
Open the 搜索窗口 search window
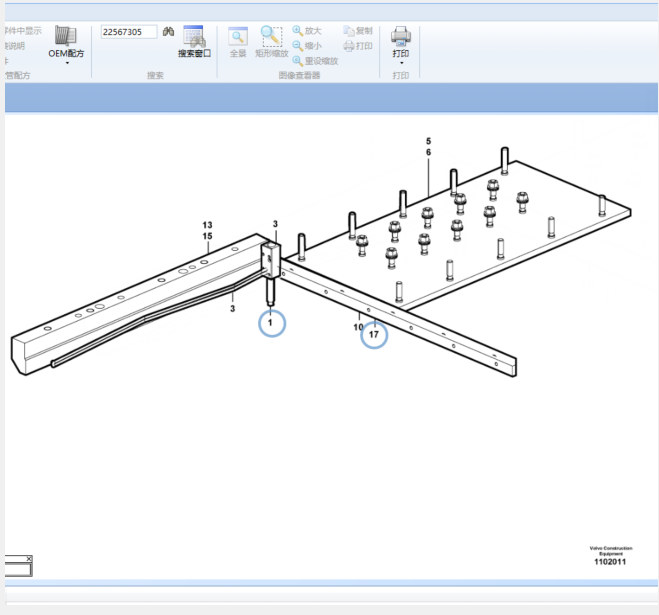click(x=194, y=42)
